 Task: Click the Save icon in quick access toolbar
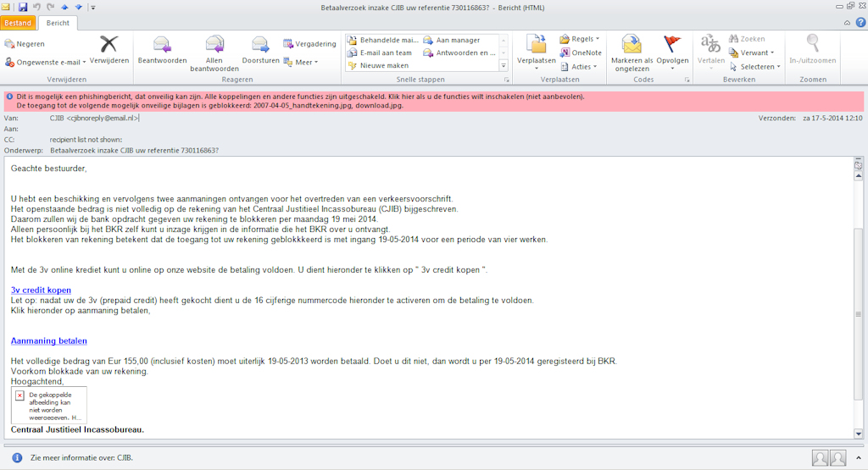point(22,7)
